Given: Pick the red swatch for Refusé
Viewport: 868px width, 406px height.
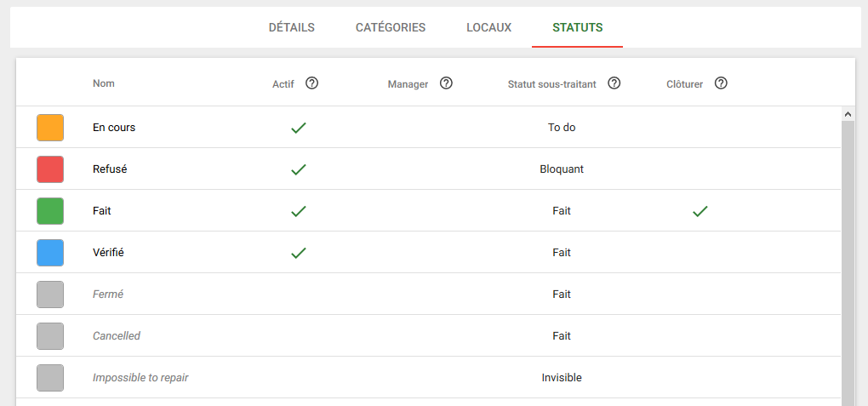Looking at the screenshot, I should (50, 169).
